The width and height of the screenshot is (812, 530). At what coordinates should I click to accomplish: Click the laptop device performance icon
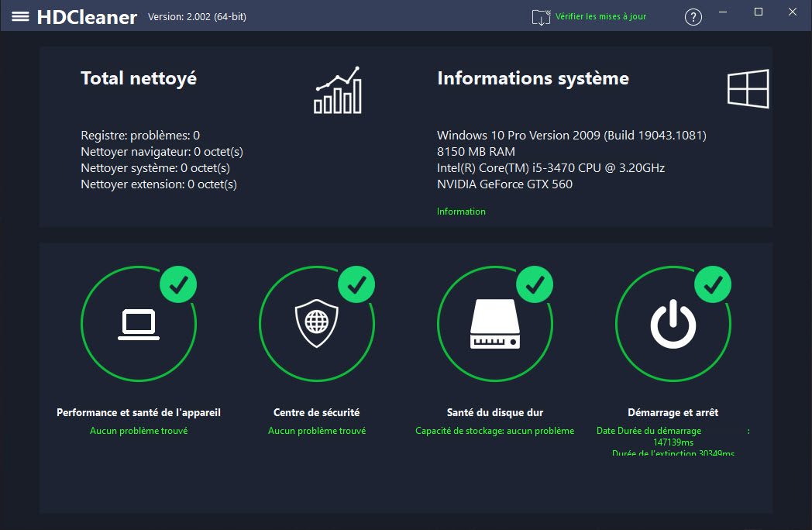[x=139, y=325]
